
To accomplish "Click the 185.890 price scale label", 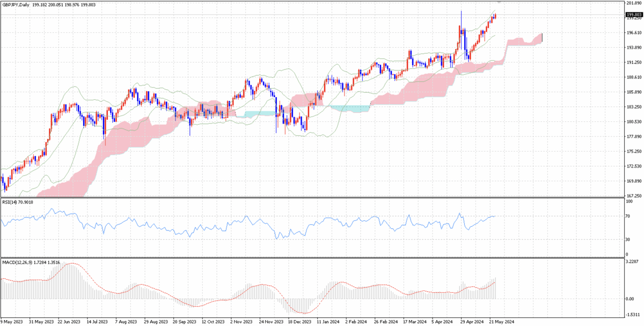I will click(634, 92).
